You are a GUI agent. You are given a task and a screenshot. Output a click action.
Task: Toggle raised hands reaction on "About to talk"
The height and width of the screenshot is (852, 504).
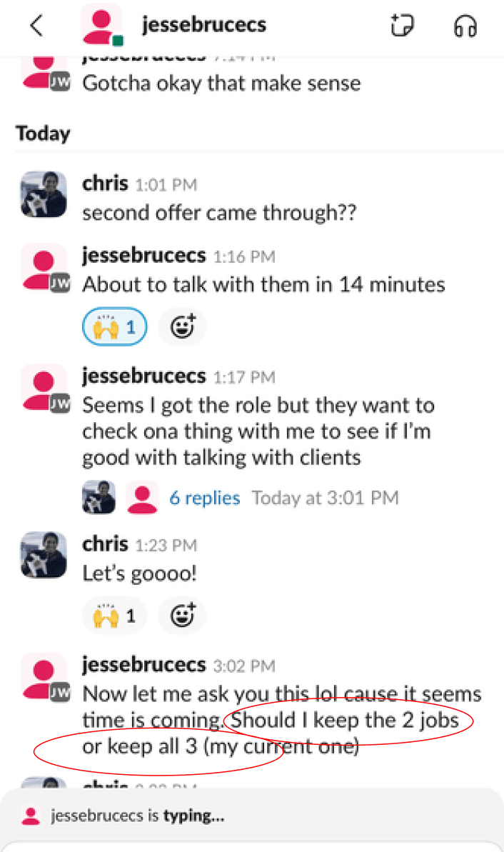pyautogui.click(x=115, y=328)
